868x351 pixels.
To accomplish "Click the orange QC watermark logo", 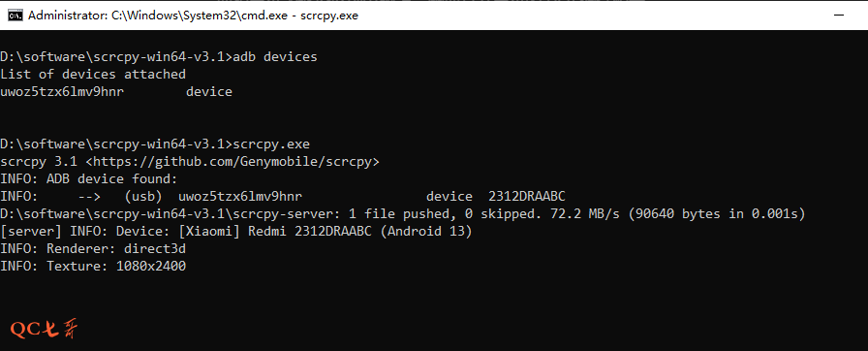I will pyautogui.click(x=45, y=330).
